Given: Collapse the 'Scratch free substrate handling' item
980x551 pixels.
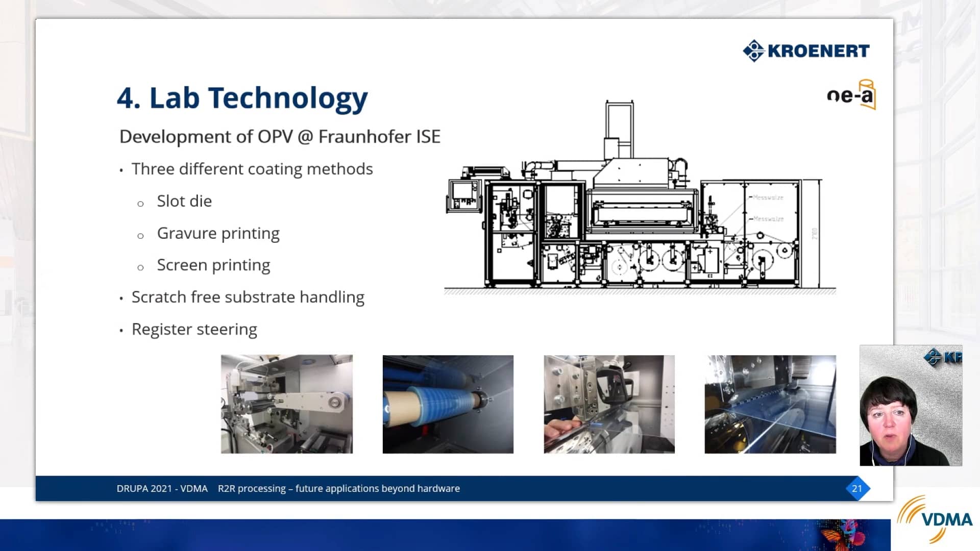Looking at the screenshot, I should tap(248, 297).
